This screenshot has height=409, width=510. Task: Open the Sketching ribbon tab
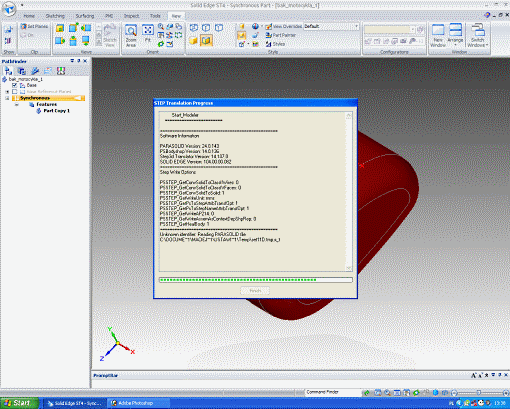click(x=55, y=16)
